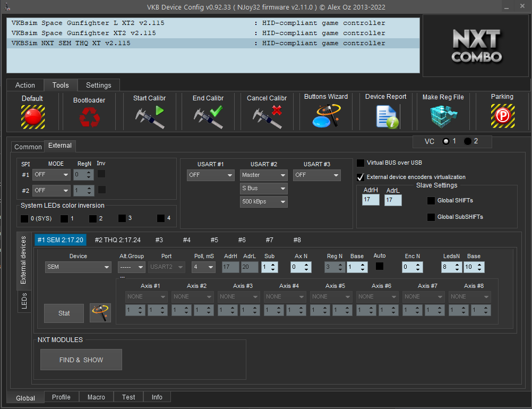Open the S Bus protocol dropdown
The image size is (532, 409).
click(x=264, y=189)
